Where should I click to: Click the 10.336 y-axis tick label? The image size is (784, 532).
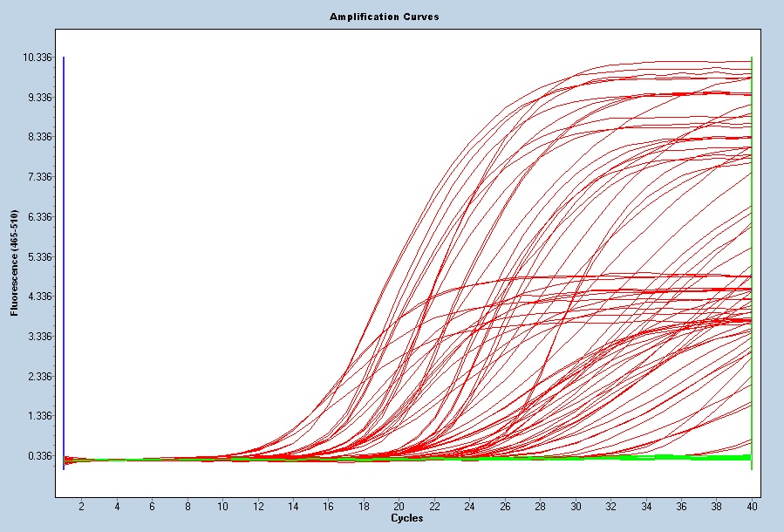coord(38,58)
